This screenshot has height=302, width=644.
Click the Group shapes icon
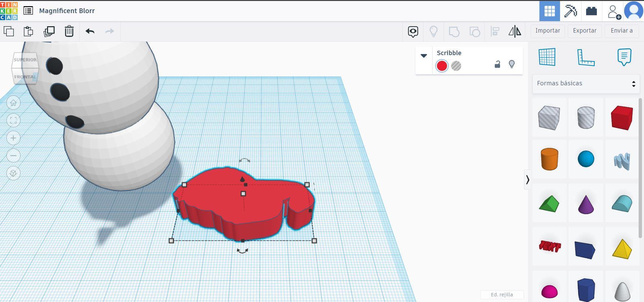coord(454,32)
